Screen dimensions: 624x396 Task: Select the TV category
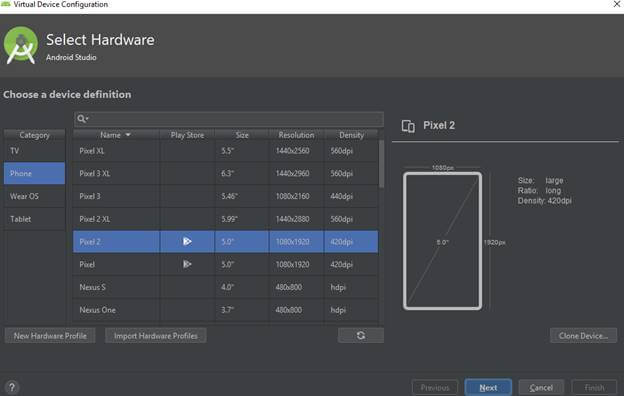[x=34, y=151]
